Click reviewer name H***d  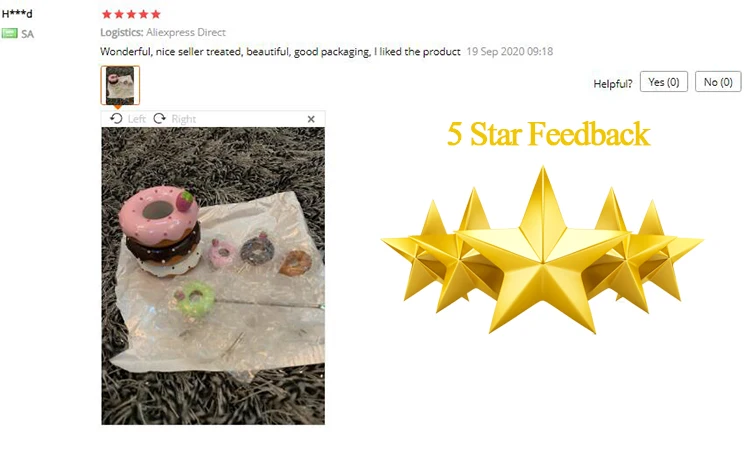(x=17, y=14)
